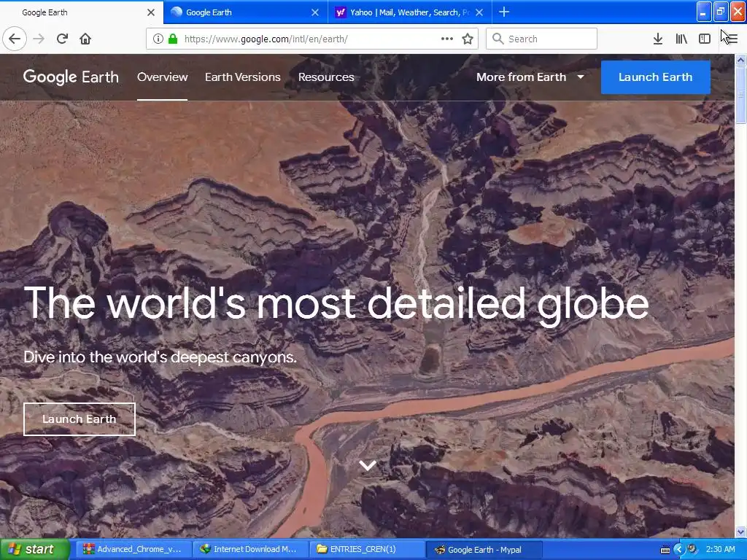Bookmark this page with star icon
The height and width of the screenshot is (560, 747).
(x=468, y=39)
